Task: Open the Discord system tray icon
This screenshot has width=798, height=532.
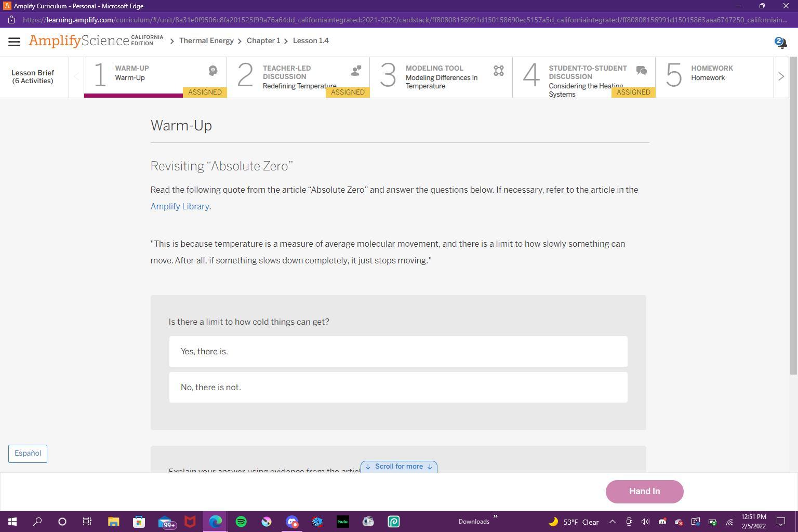Action: (662, 522)
